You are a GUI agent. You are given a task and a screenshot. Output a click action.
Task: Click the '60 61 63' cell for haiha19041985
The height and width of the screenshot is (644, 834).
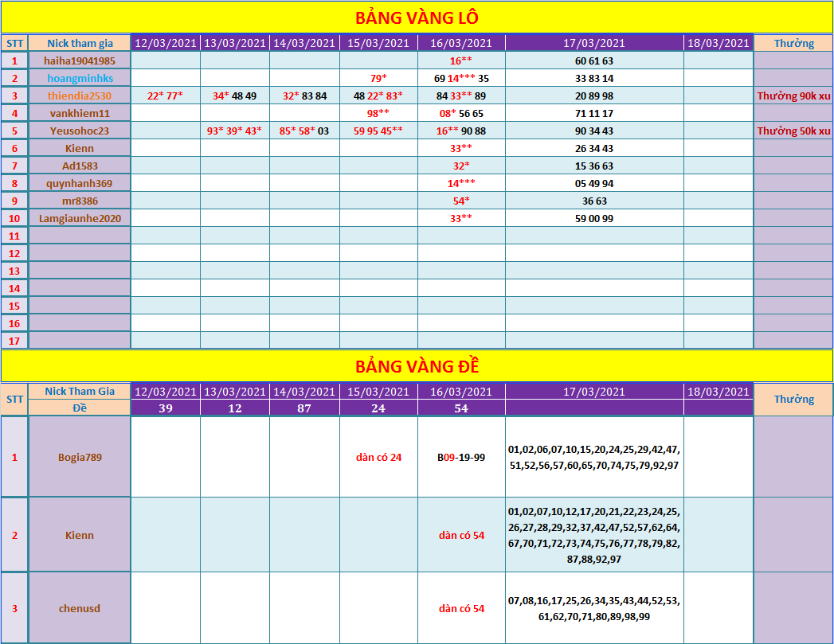coord(594,60)
